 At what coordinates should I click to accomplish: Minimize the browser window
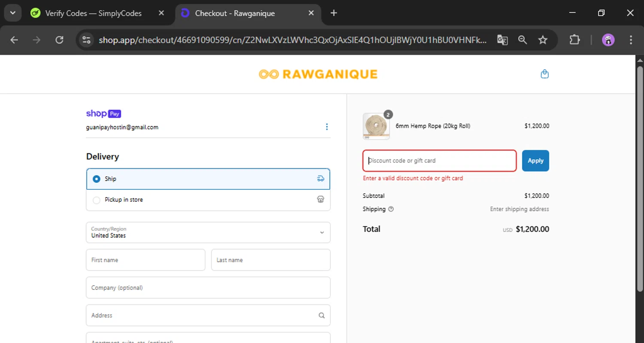click(x=572, y=13)
